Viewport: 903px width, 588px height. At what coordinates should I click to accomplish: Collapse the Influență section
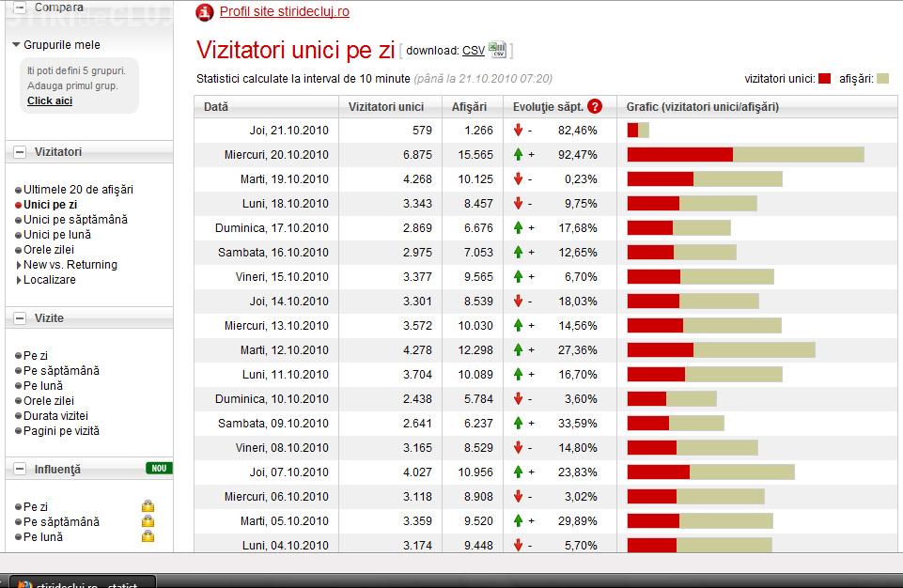[x=19, y=469]
